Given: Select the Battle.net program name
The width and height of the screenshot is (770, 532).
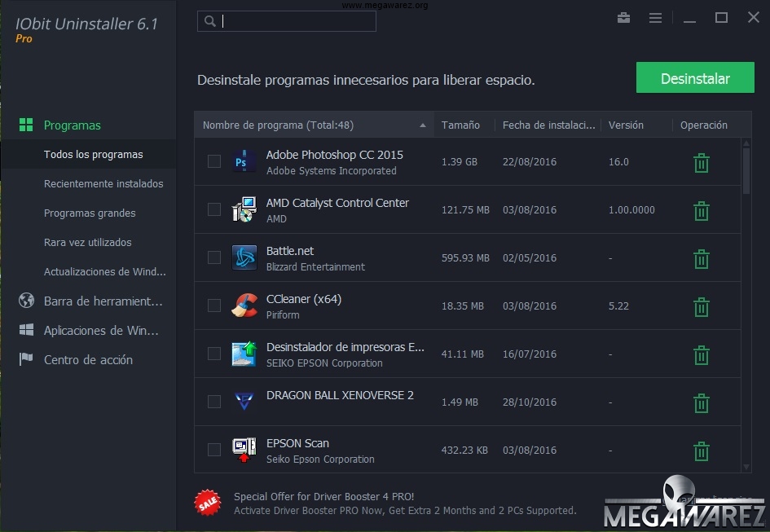Looking at the screenshot, I should (x=290, y=251).
